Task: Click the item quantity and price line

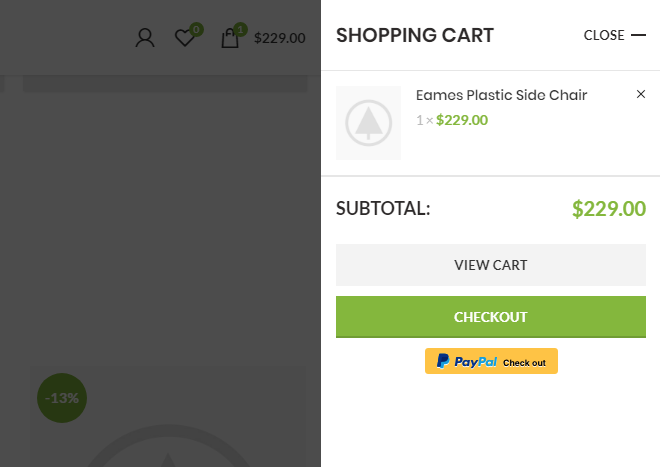Action: click(x=452, y=120)
